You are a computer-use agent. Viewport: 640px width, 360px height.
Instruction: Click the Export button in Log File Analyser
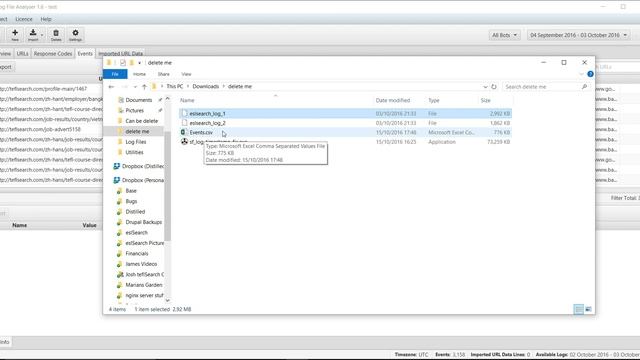pyautogui.click(x=6, y=67)
